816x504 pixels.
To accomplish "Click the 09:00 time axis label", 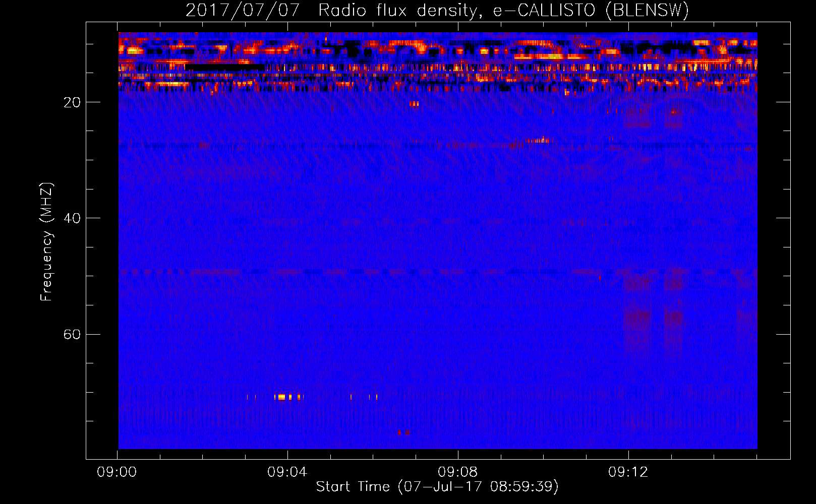I will click(117, 472).
